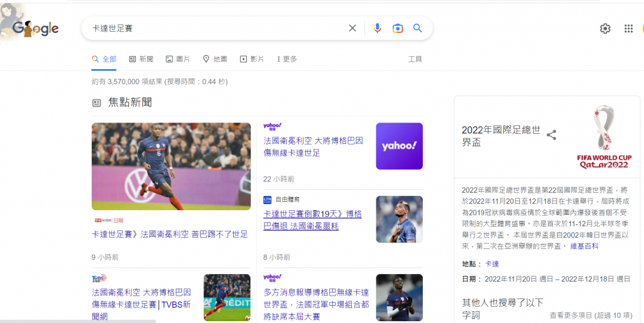Expand the 更多 dropdown menu
Screen dimensions: 644x323
pos(287,59)
